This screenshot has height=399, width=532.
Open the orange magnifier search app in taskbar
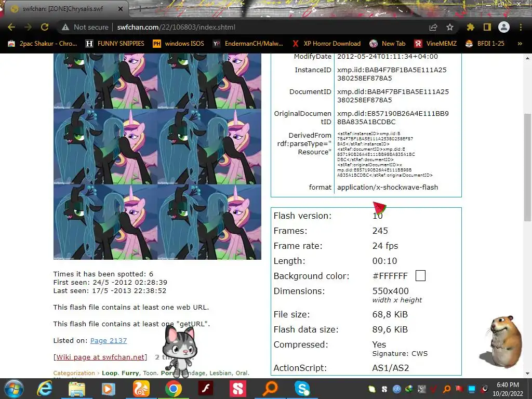click(270, 389)
